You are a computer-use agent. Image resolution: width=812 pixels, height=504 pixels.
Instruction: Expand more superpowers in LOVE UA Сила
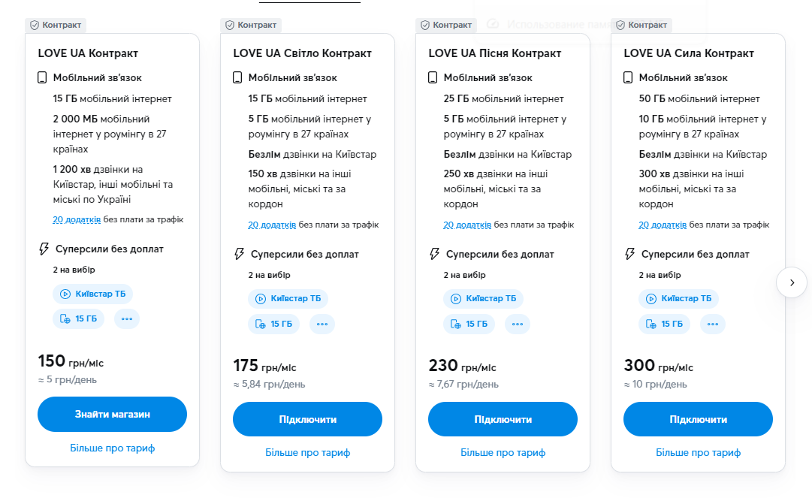coord(713,324)
